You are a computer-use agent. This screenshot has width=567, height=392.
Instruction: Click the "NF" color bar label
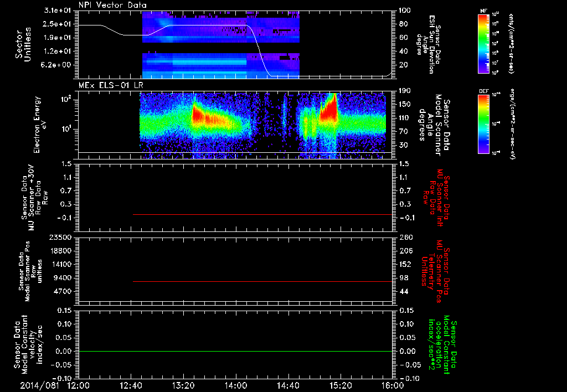tap(484, 11)
